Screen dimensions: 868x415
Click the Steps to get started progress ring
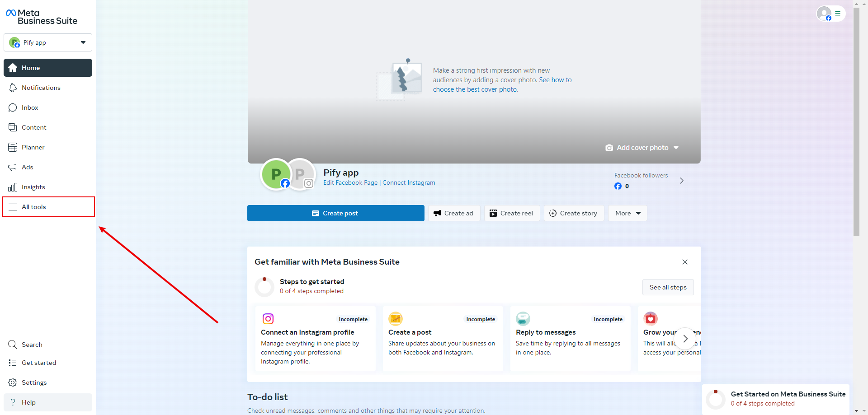264,287
